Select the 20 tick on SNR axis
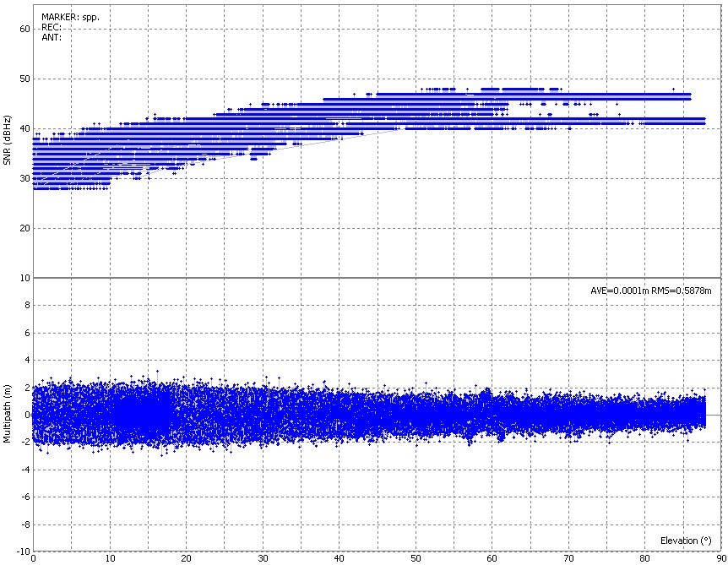Viewport: 728px width, 565px height. tap(25, 228)
